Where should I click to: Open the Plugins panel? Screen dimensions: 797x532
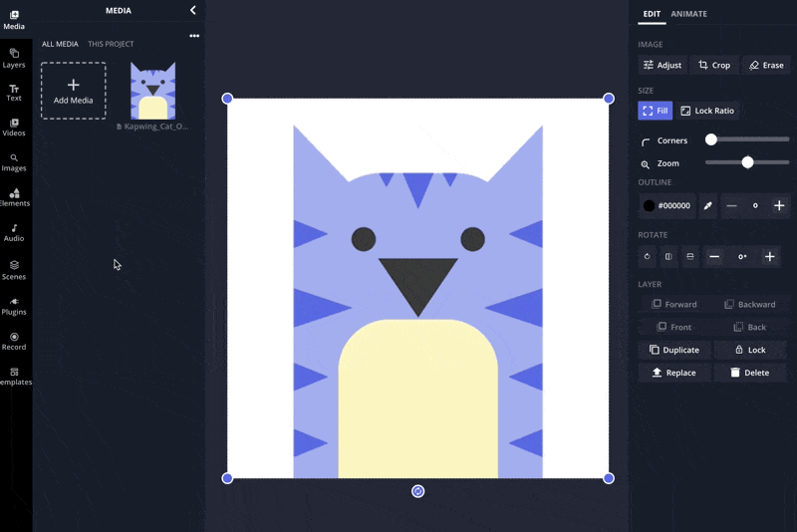pos(14,305)
